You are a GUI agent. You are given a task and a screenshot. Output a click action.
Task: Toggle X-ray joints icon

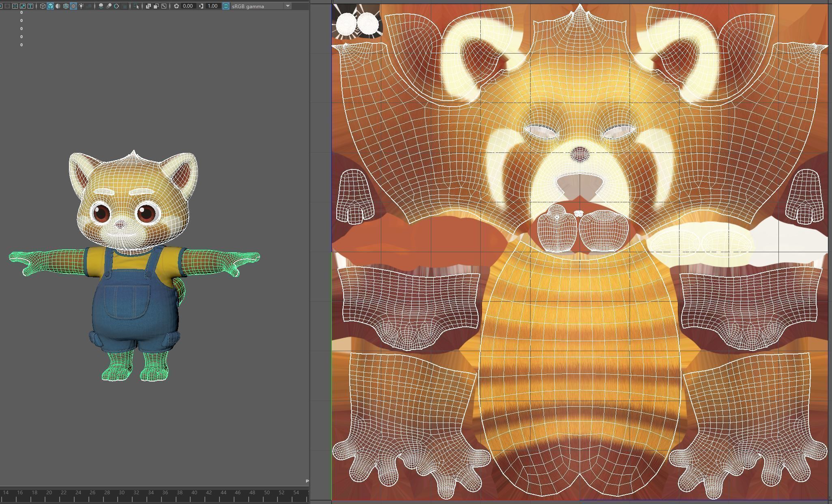[164, 6]
